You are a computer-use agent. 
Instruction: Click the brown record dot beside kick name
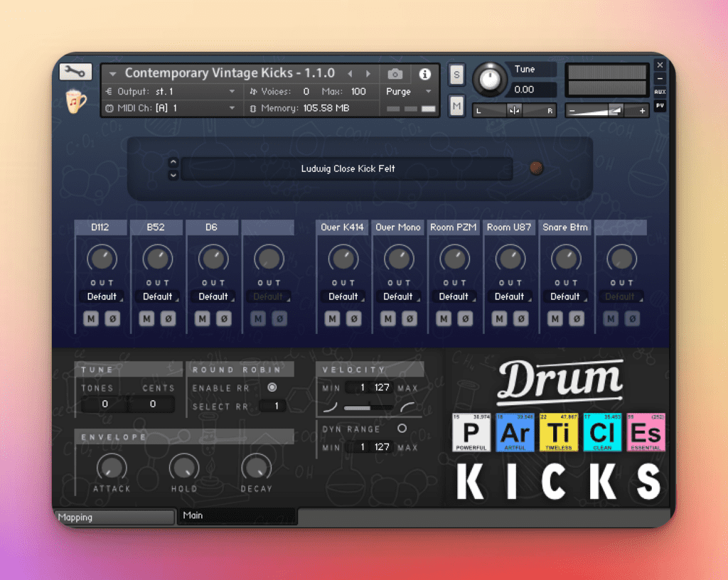(536, 168)
